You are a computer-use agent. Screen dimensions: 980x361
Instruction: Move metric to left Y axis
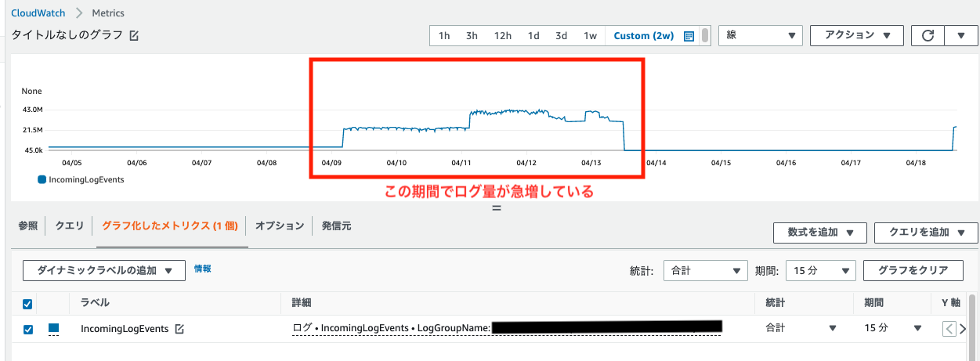(949, 329)
